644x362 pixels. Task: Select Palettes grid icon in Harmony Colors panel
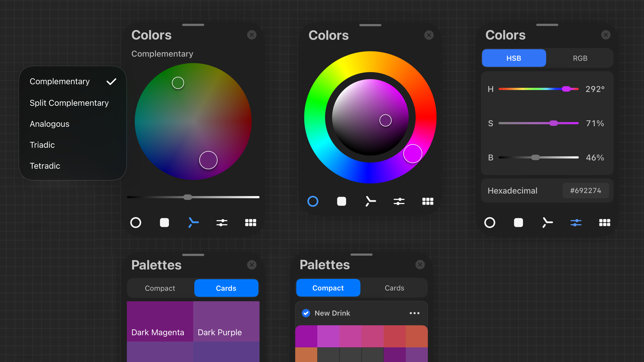pos(251,223)
